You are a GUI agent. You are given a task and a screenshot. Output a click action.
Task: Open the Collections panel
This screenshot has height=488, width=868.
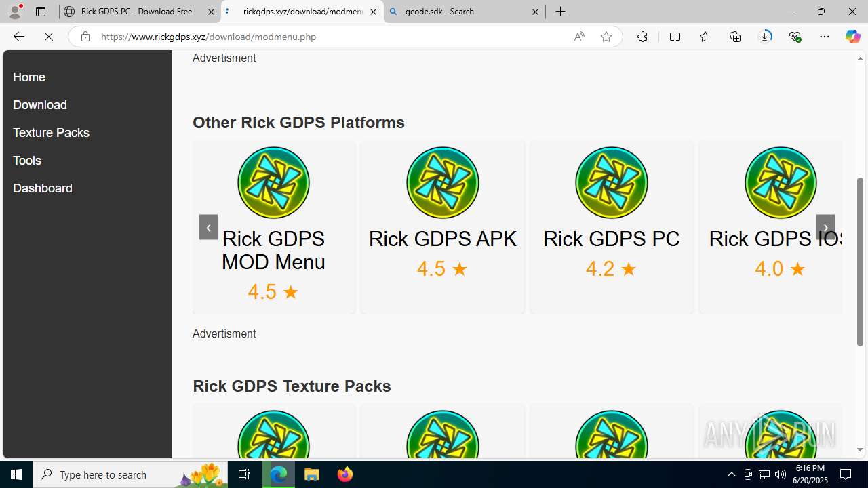click(735, 37)
